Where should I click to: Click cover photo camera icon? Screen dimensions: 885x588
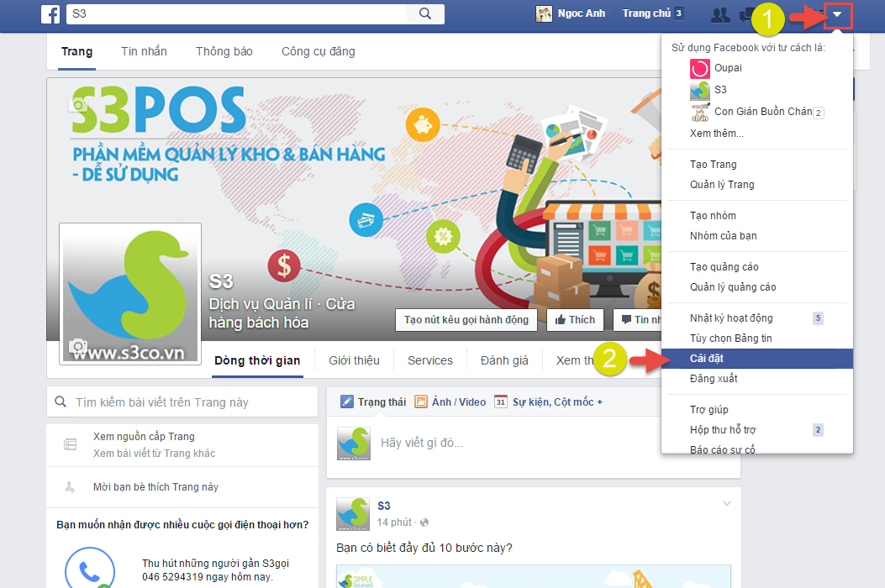click(x=79, y=105)
